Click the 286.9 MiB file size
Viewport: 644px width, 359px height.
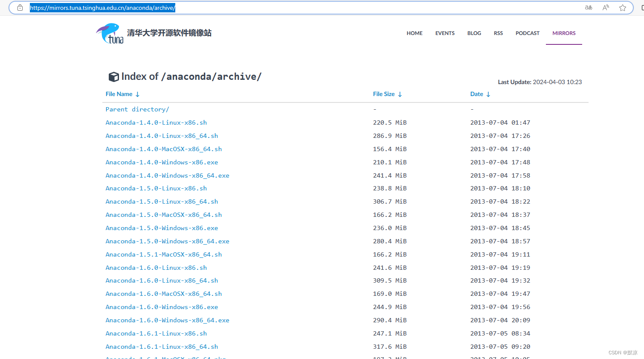tap(390, 136)
